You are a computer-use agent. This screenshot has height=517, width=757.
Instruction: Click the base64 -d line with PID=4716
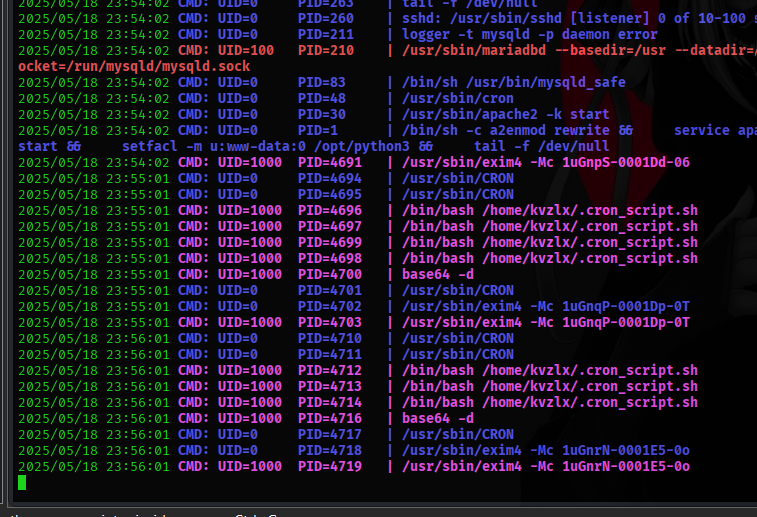pyautogui.click(x=437, y=418)
